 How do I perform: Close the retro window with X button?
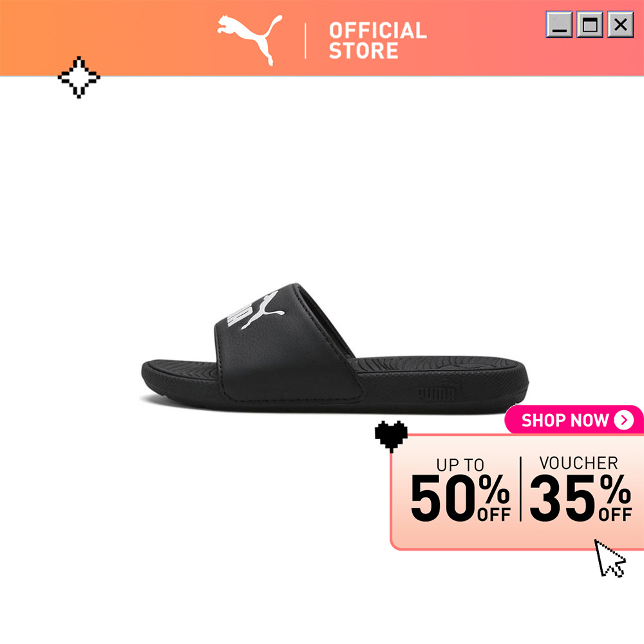coord(620,24)
